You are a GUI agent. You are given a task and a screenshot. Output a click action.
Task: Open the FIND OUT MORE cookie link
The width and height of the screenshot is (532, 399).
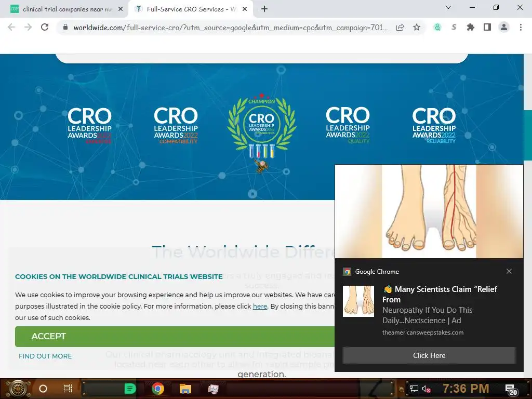coord(45,356)
